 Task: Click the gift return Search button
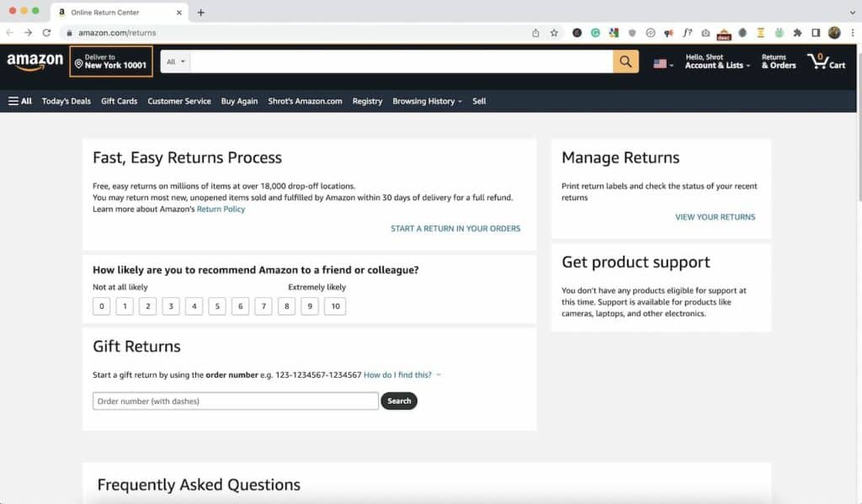tap(399, 401)
